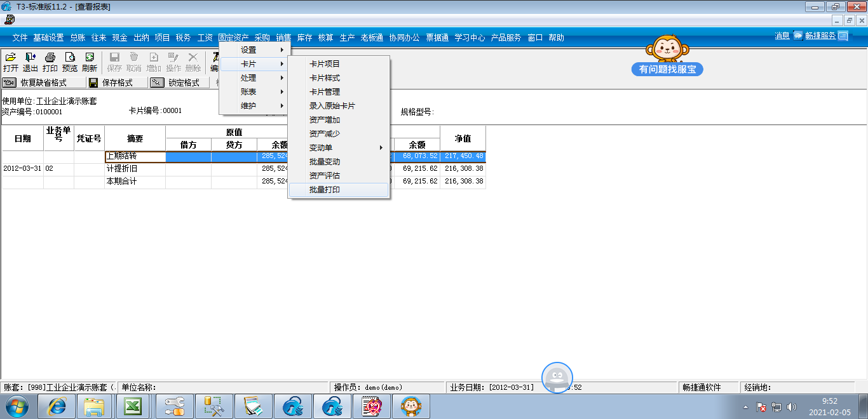
Task: Click the balance cell 68,073.52
Action: point(417,157)
